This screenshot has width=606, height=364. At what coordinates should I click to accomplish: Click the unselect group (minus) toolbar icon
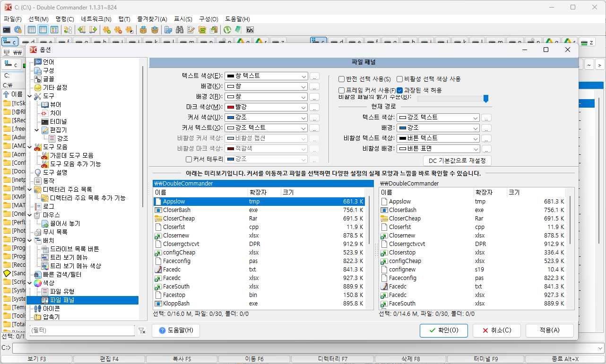118,30
